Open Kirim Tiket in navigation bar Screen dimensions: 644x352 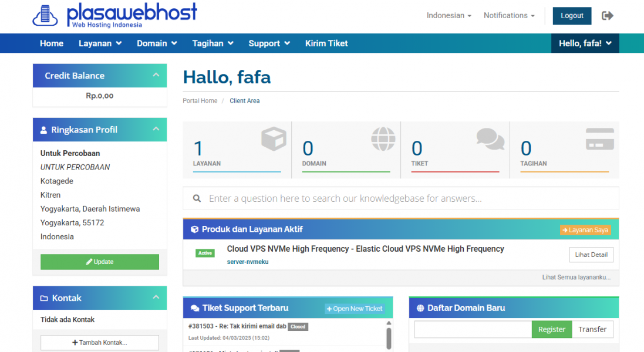coord(326,43)
